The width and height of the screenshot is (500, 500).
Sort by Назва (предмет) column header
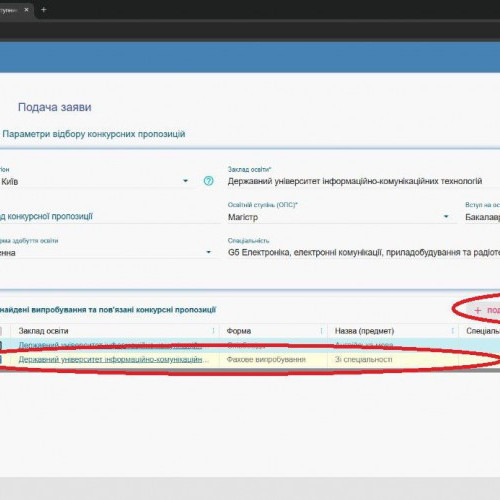364,331
